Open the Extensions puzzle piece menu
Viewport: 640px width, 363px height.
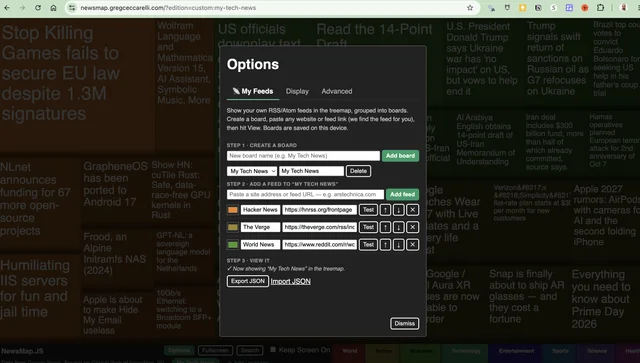point(600,8)
